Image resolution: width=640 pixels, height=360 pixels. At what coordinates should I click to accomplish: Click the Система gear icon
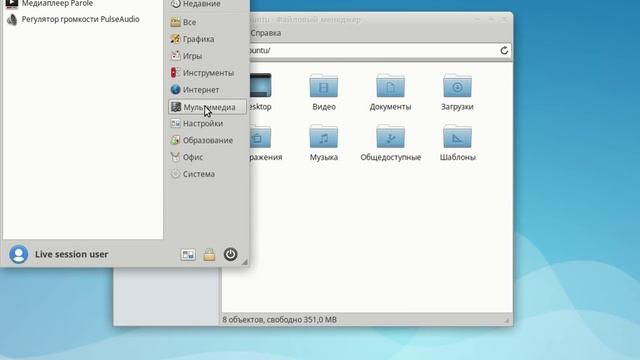click(x=176, y=174)
